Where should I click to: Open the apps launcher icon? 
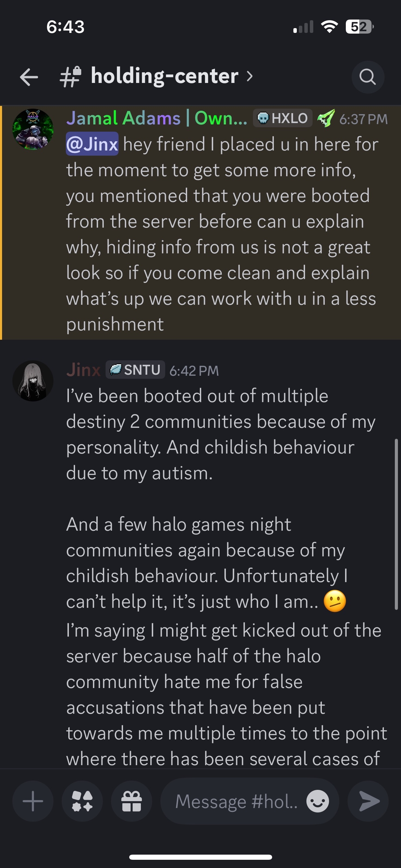(82, 801)
